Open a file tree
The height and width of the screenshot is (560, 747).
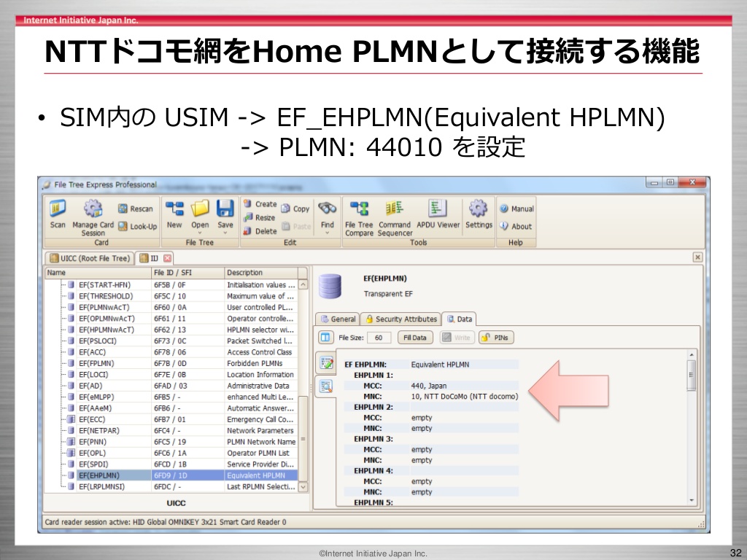pyautogui.click(x=200, y=214)
